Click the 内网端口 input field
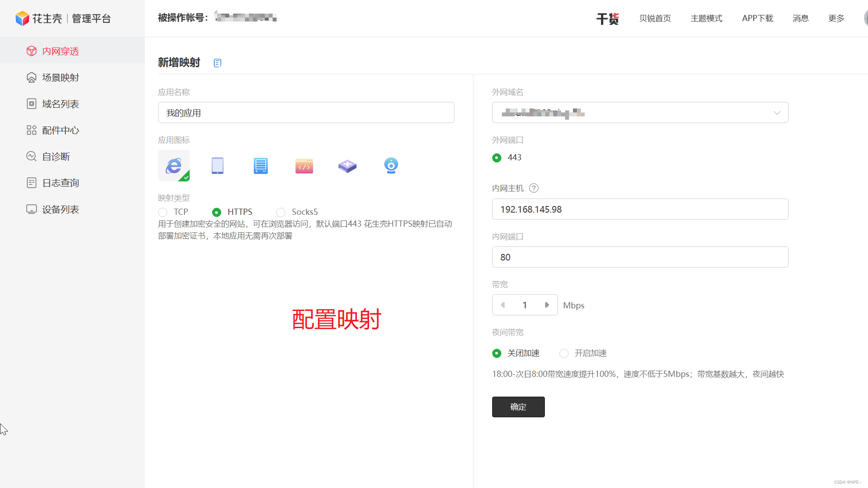 pyautogui.click(x=640, y=257)
